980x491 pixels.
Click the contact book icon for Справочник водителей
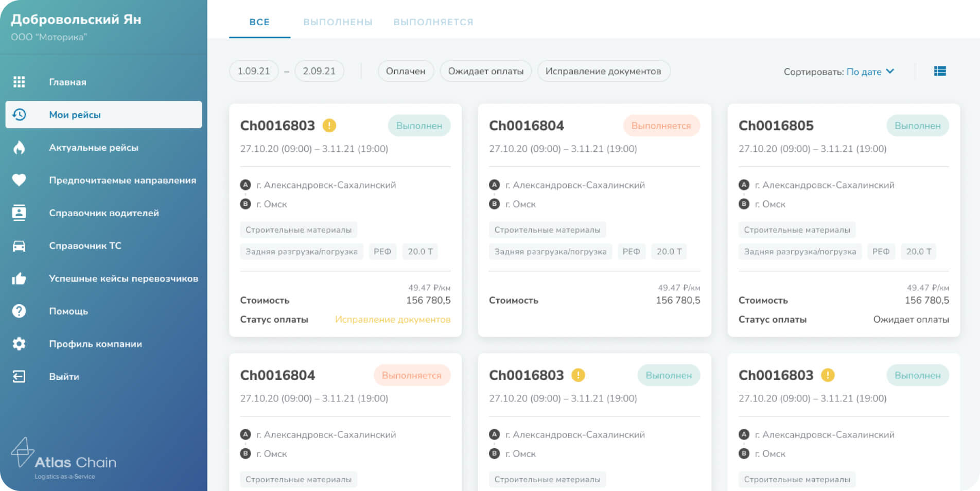(x=19, y=213)
